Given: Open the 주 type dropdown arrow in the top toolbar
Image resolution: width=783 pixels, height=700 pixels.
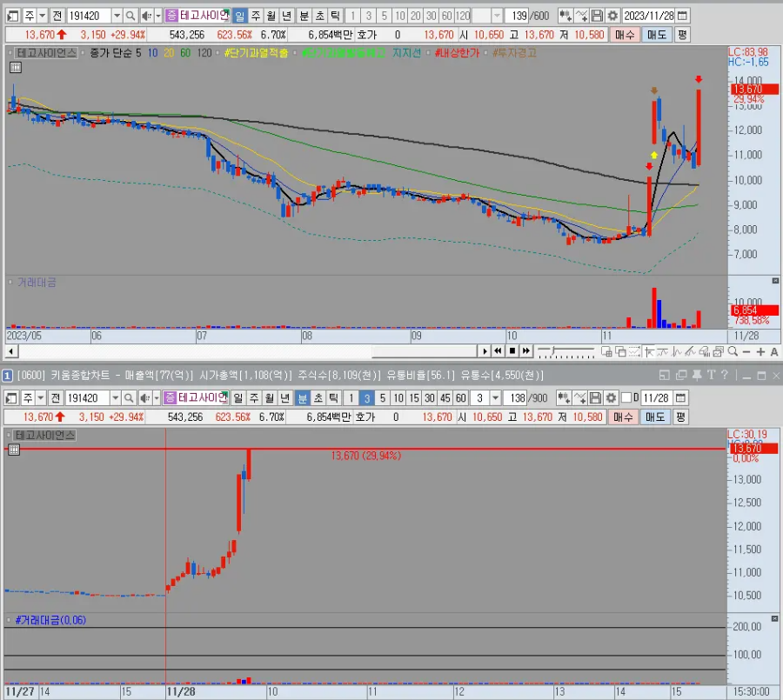Looking at the screenshot, I should tap(43, 16).
